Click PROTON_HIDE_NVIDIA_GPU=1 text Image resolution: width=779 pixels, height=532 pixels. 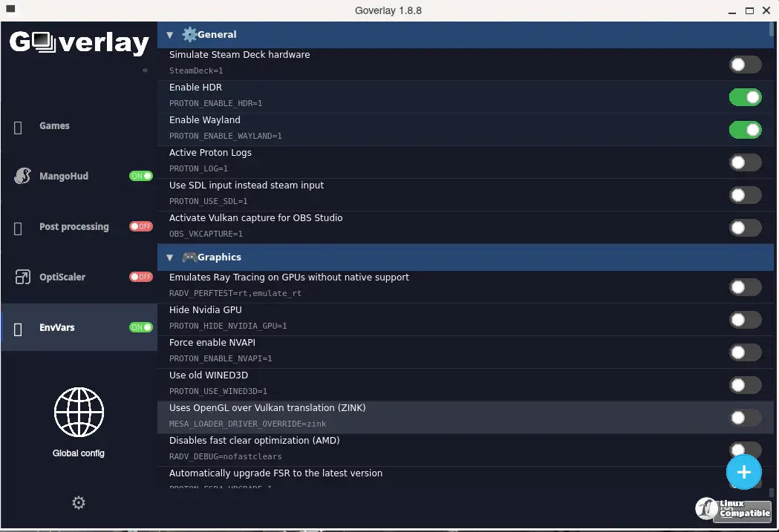coord(228,326)
